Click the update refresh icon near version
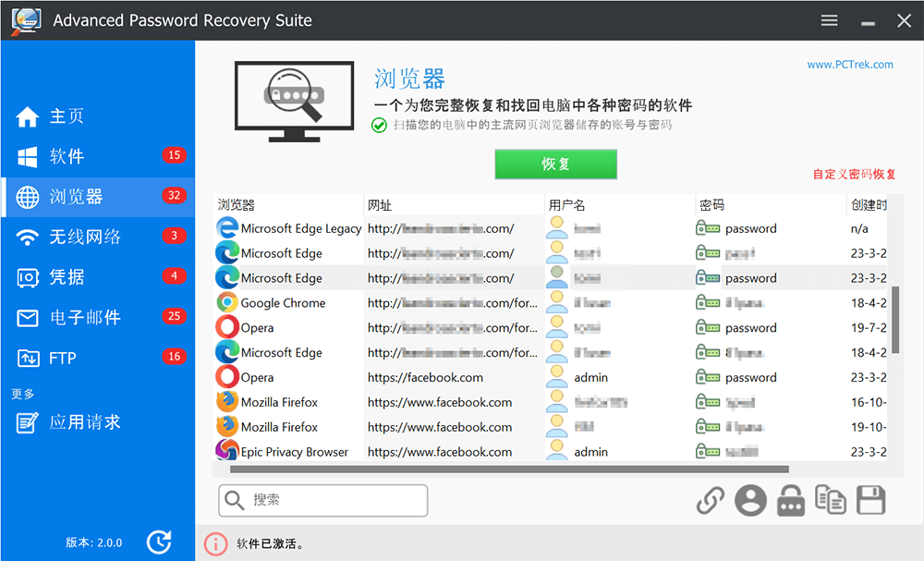The image size is (924, 561). coord(159,543)
